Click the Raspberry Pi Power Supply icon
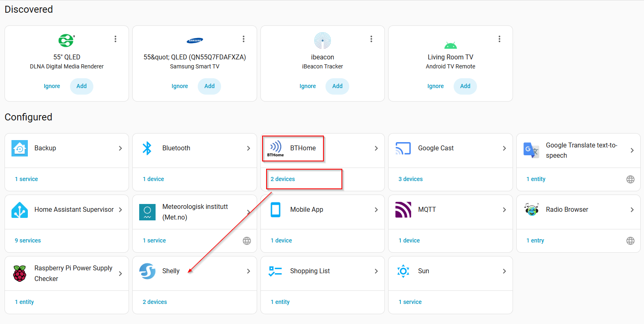 pos(20,273)
